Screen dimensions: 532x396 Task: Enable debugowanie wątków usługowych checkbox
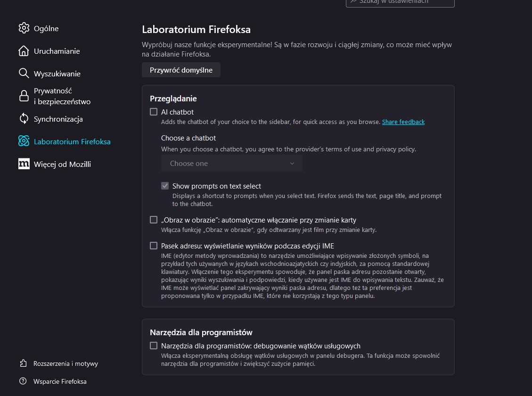(x=154, y=346)
